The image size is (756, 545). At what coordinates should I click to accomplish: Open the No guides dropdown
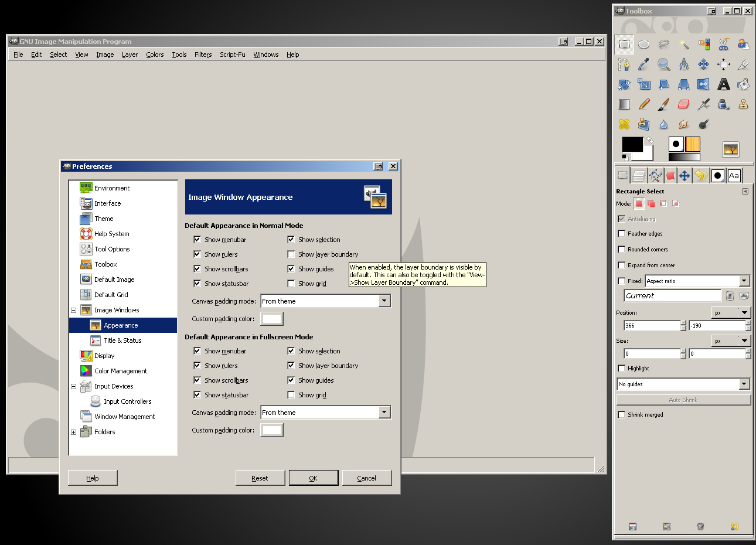(x=683, y=384)
